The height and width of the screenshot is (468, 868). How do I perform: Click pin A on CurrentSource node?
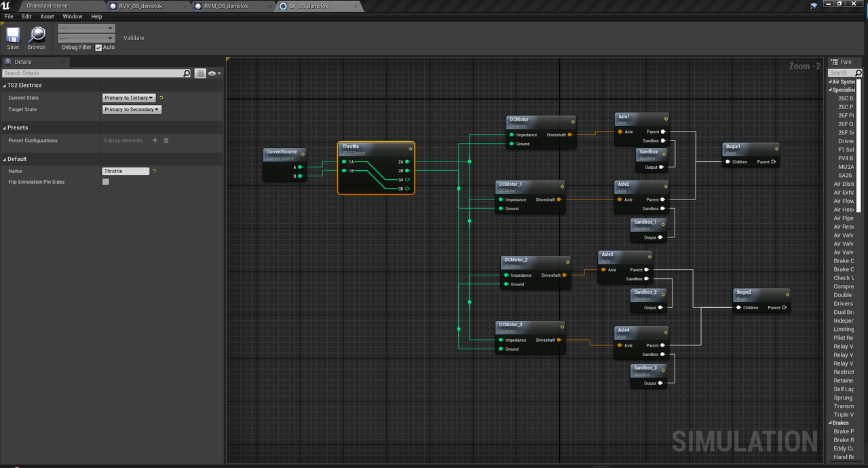[300, 167]
